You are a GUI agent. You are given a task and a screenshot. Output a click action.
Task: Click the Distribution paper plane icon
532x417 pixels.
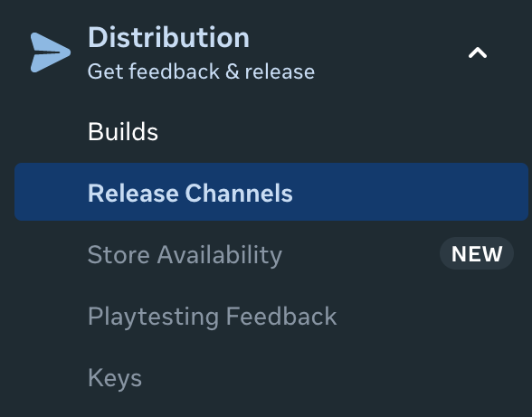click(51, 52)
